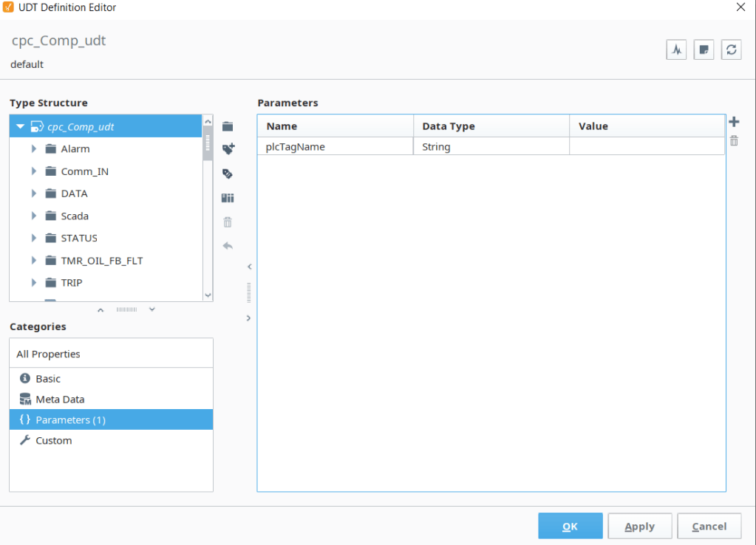The width and height of the screenshot is (756, 545).
Task: Open the Custom properties category
Action: (x=53, y=441)
